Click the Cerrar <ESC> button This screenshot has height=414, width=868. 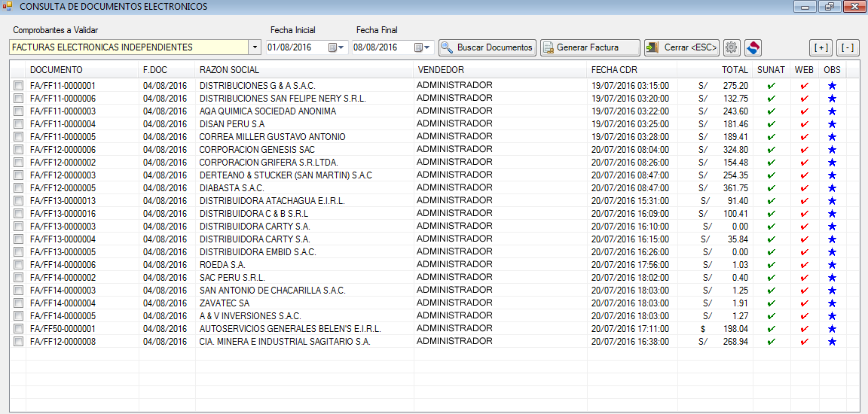tap(682, 47)
